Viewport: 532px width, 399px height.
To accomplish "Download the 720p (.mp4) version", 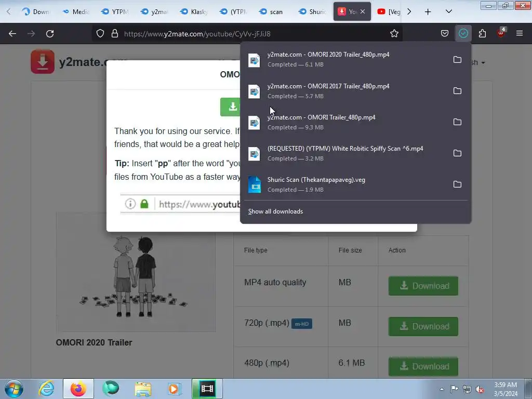I will click(423, 326).
